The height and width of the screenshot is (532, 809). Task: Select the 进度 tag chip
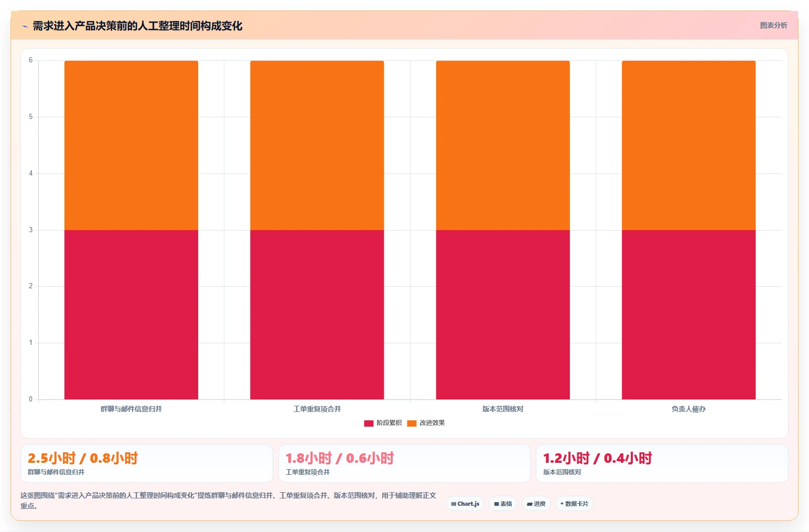click(x=536, y=504)
